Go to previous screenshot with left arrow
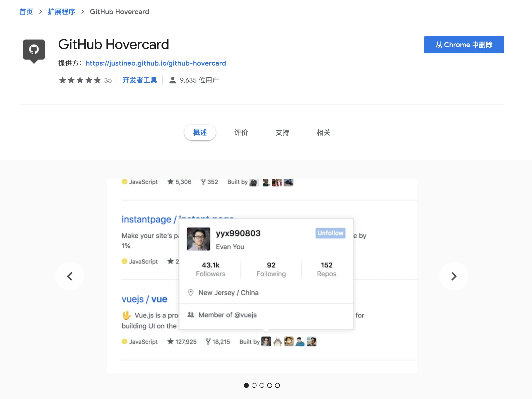The image size is (532, 399). [x=70, y=276]
